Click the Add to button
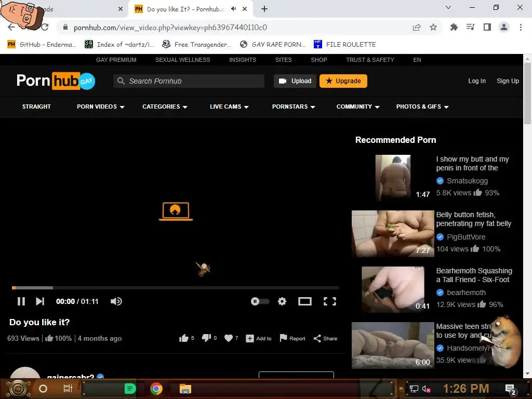This screenshot has width=532, height=399. click(259, 338)
